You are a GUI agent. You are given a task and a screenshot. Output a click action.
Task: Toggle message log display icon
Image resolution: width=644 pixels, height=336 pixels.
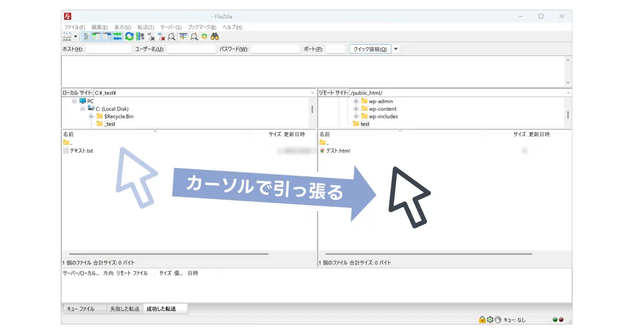86,36
